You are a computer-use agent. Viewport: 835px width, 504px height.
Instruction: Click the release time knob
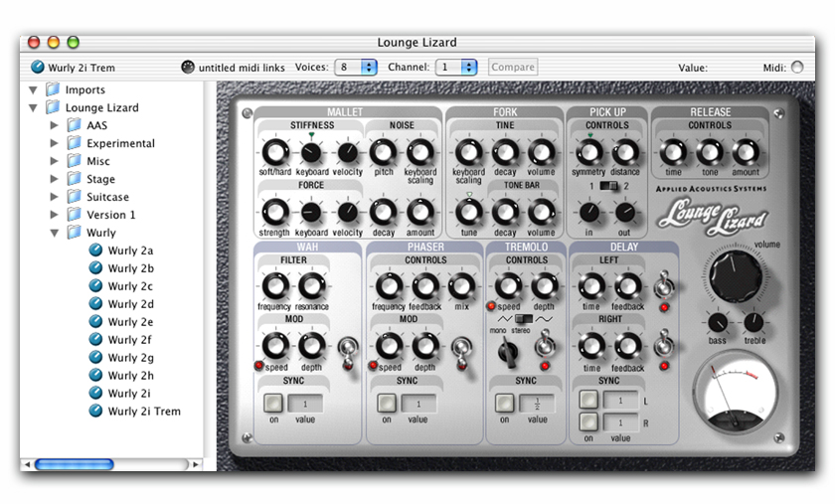click(673, 152)
